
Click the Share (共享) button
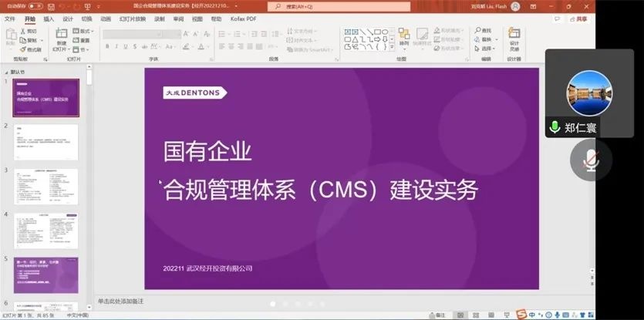[578, 19]
